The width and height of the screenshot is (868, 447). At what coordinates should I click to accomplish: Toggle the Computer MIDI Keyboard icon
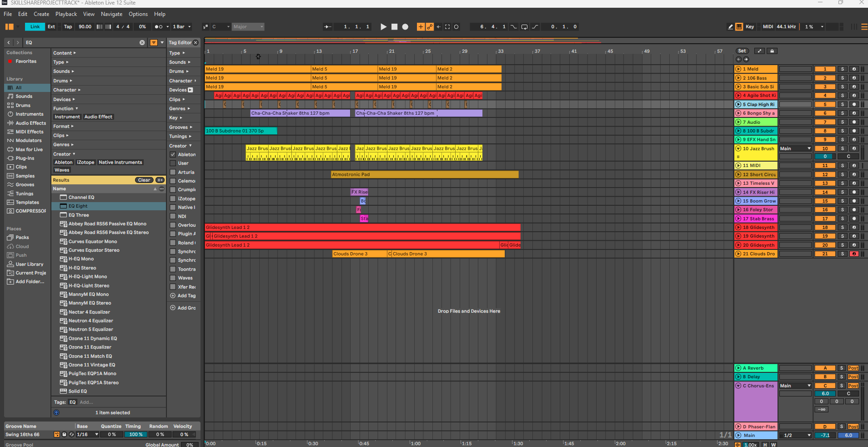coord(739,27)
